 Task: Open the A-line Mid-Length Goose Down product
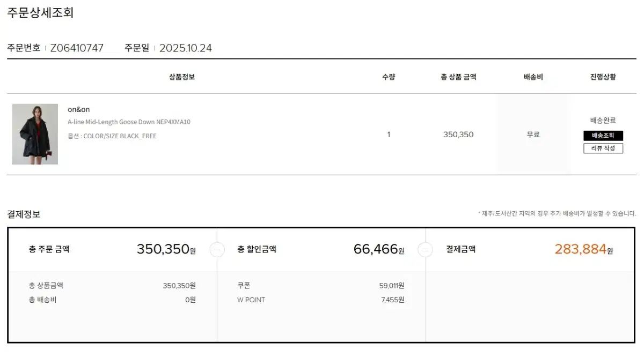pyautogui.click(x=129, y=122)
